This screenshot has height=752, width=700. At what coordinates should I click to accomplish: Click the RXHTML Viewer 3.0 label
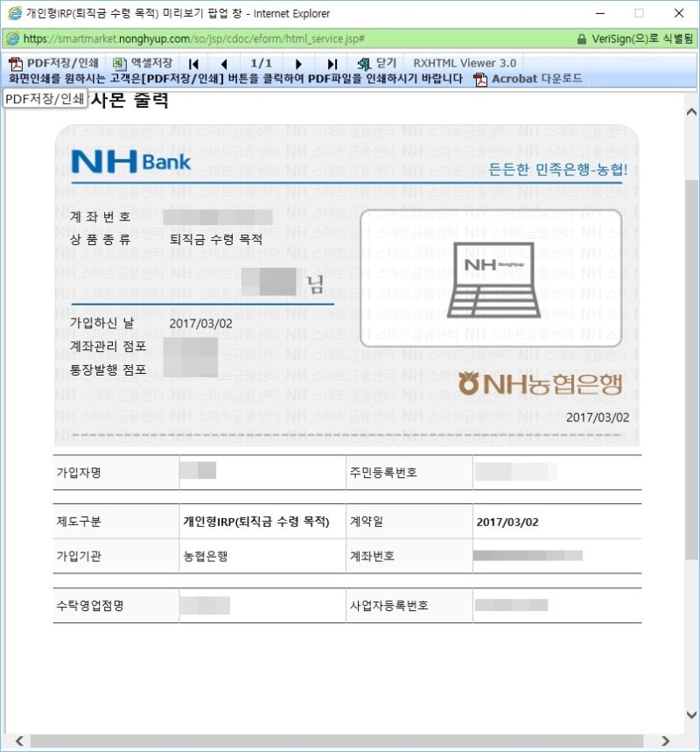(x=465, y=63)
